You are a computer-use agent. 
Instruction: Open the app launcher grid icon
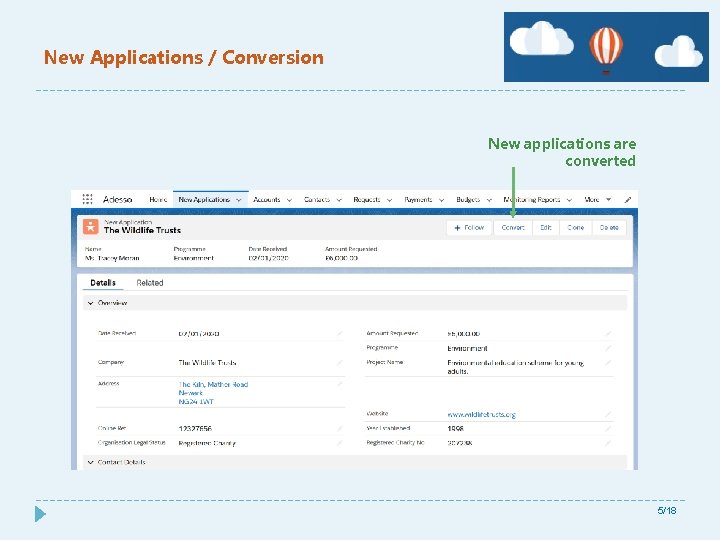[87, 200]
